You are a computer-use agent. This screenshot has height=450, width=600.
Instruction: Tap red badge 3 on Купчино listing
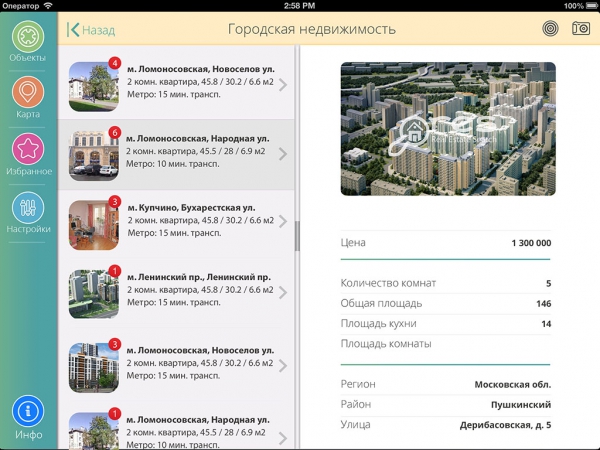[115, 201]
